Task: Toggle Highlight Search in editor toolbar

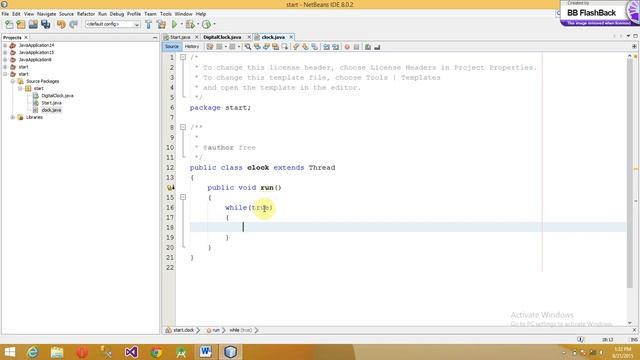Action: (276, 47)
